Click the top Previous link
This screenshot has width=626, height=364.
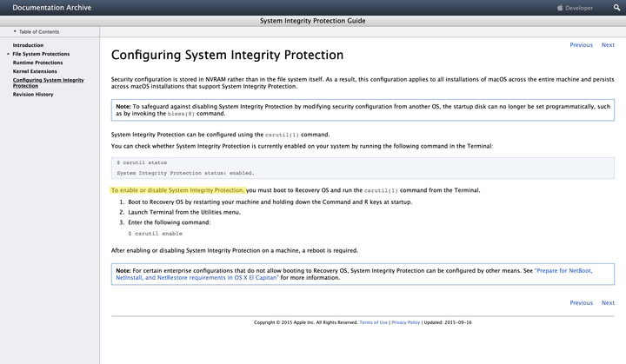coord(581,45)
